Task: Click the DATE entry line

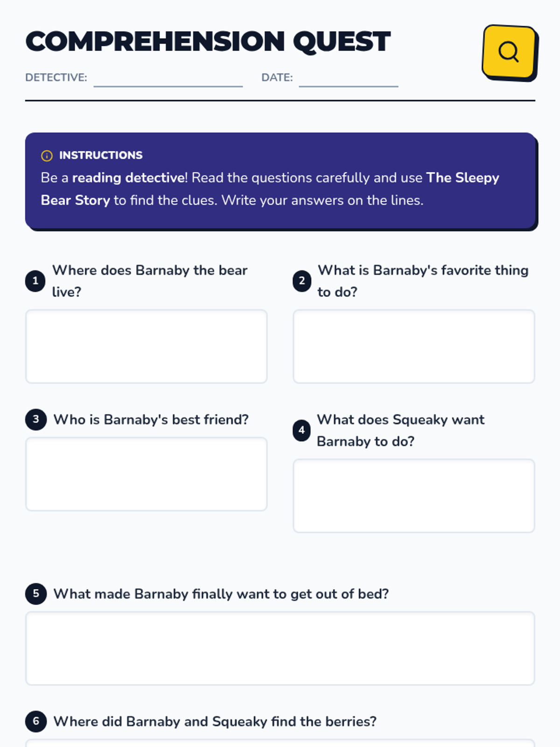Action: pyautogui.click(x=348, y=79)
